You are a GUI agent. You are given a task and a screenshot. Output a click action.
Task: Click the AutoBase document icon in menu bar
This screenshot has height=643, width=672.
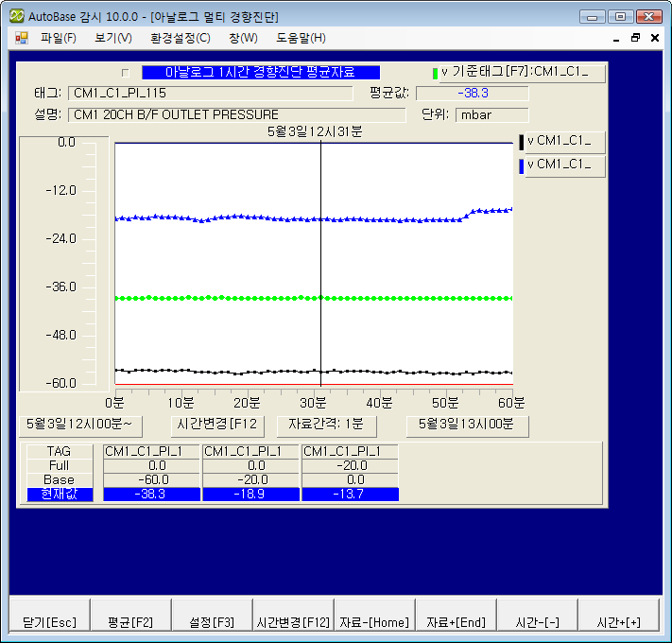pos(22,38)
